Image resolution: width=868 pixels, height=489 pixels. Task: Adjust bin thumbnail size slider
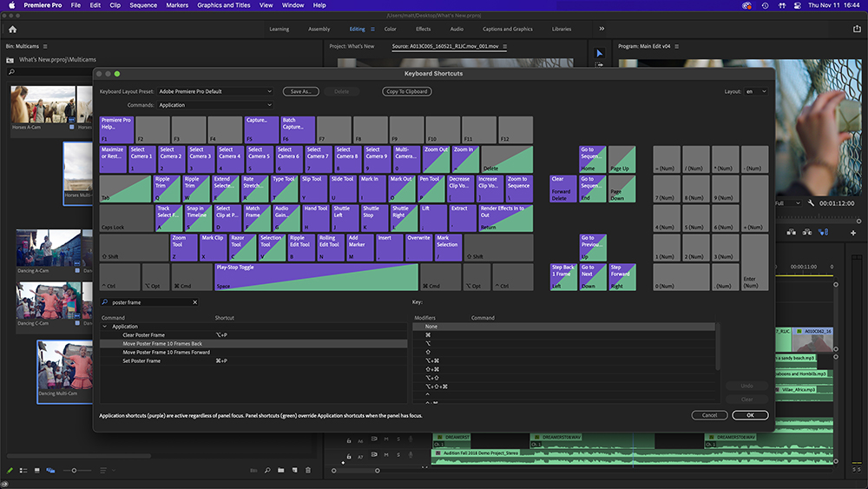74,470
